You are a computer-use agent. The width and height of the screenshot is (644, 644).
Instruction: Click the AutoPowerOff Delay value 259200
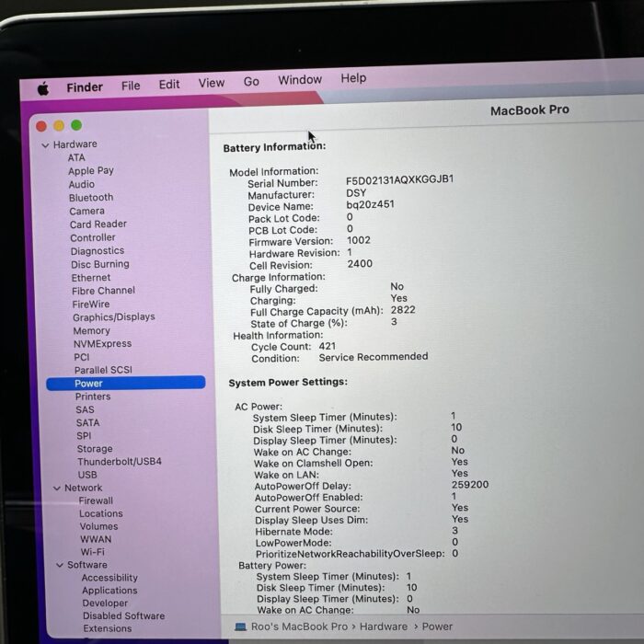pos(470,485)
